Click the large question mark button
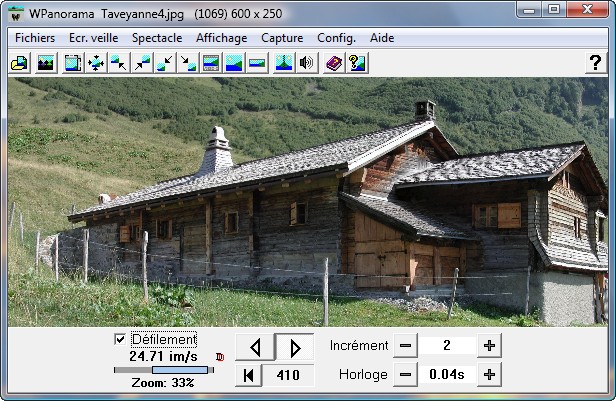This screenshot has width=616, height=401. coord(595,63)
